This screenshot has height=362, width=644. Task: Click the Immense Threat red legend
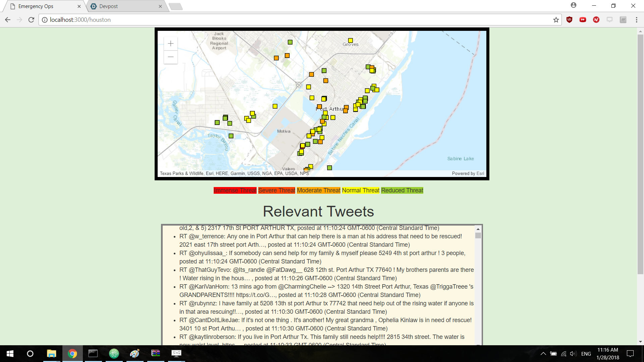pyautogui.click(x=235, y=190)
